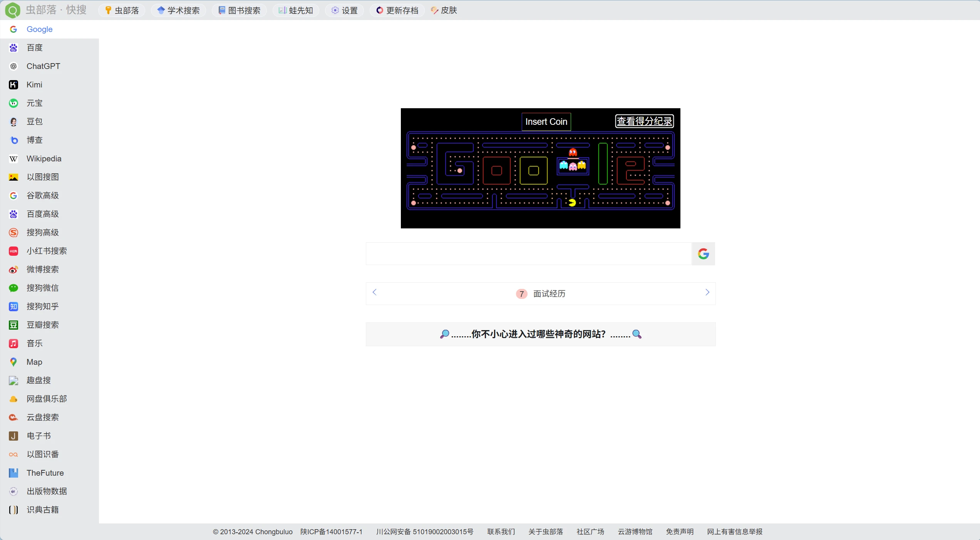Choose the 百度 paw icon
980x540 pixels.
tap(13, 48)
